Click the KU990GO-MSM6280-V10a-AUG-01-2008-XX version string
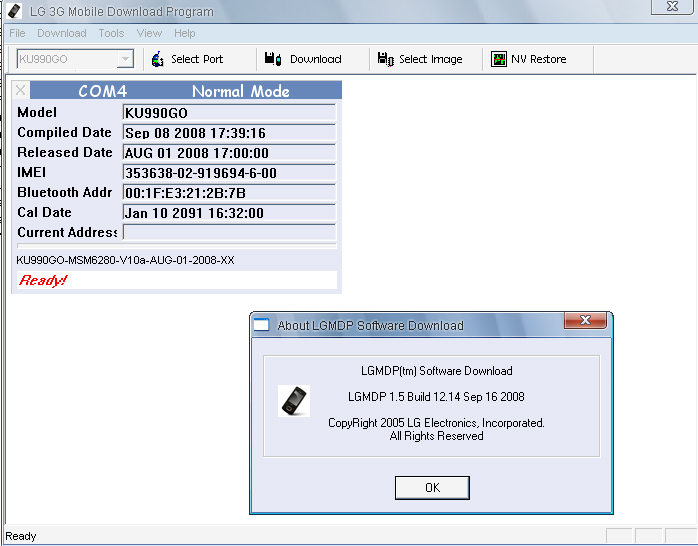This screenshot has height=546, width=698. [x=125, y=260]
